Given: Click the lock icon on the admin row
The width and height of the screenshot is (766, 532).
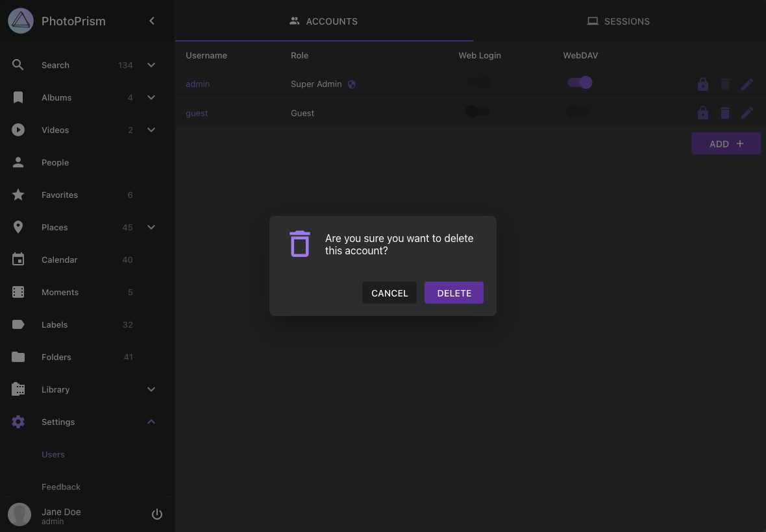Looking at the screenshot, I should [x=703, y=84].
